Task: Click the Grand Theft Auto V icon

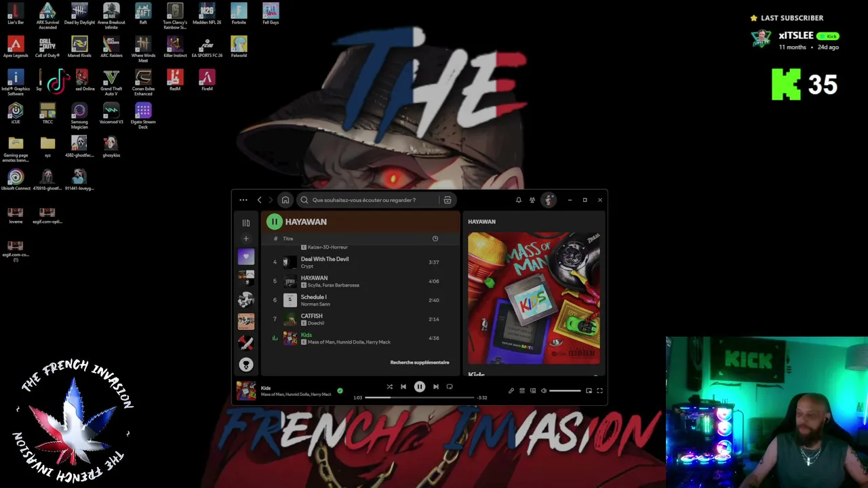Action: pos(111,82)
